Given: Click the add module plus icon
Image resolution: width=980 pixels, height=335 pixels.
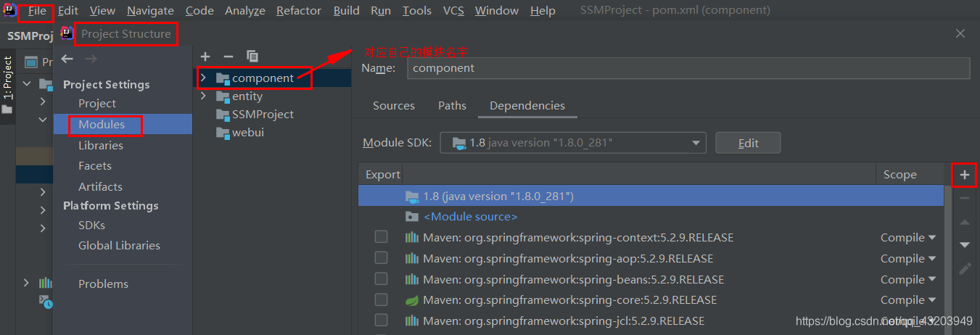Looking at the screenshot, I should point(205,57).
